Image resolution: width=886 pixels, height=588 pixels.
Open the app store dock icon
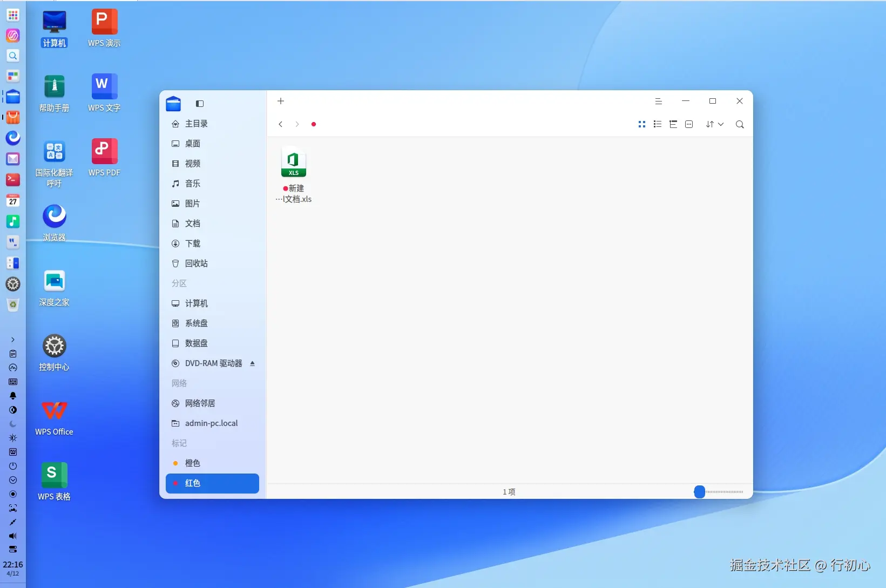pos(13,118)
